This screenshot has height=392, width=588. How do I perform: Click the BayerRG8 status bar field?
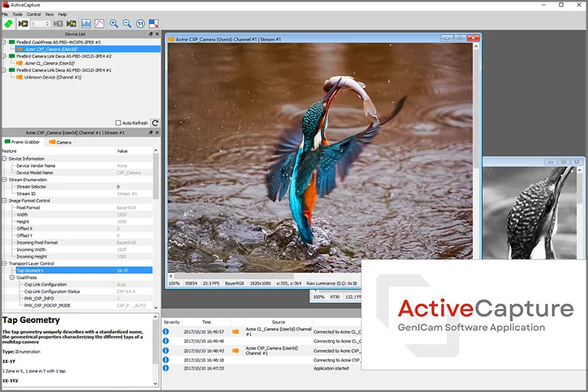[x=234, y=283]
